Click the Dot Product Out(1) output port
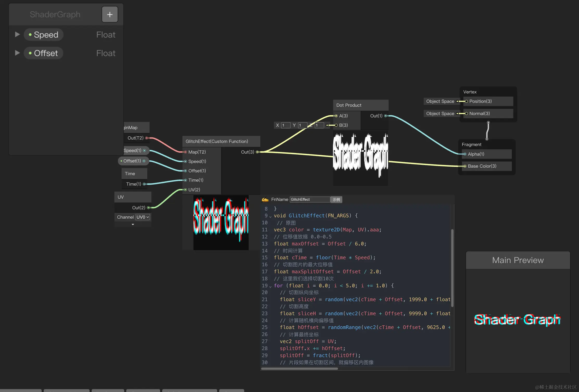This screenshot has width=579, height=392. click(386, 116)
